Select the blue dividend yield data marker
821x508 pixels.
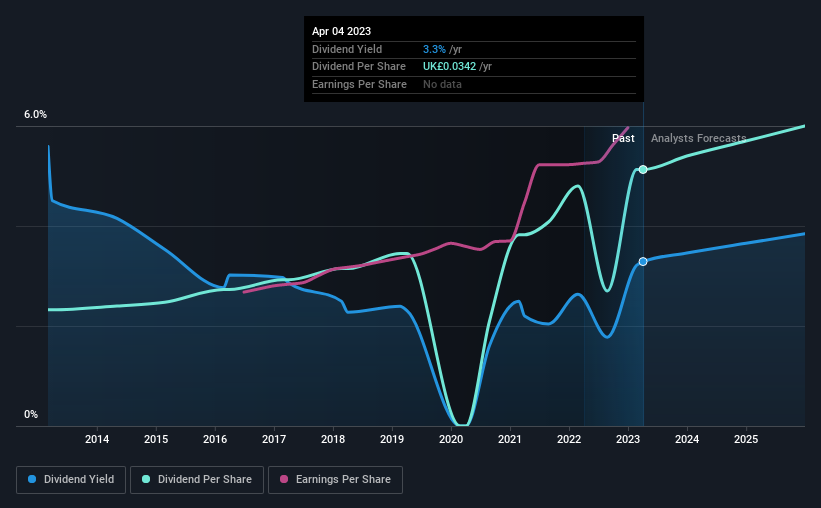643,261
